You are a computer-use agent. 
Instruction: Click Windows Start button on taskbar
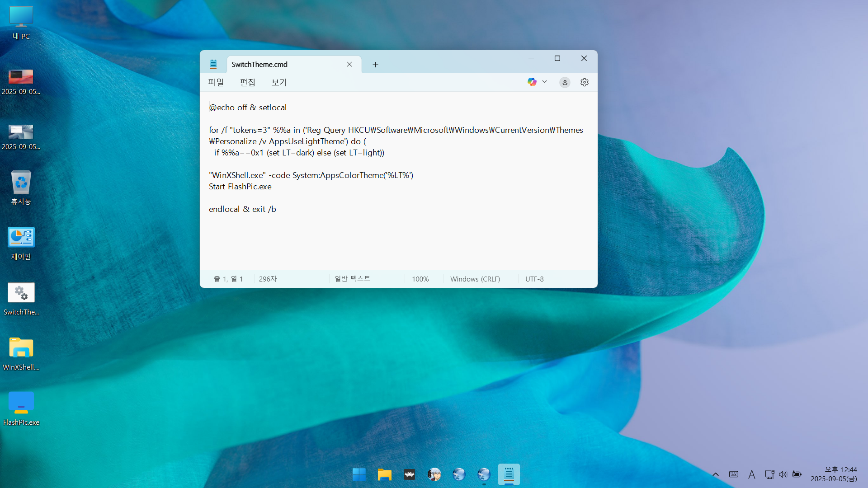359,474
